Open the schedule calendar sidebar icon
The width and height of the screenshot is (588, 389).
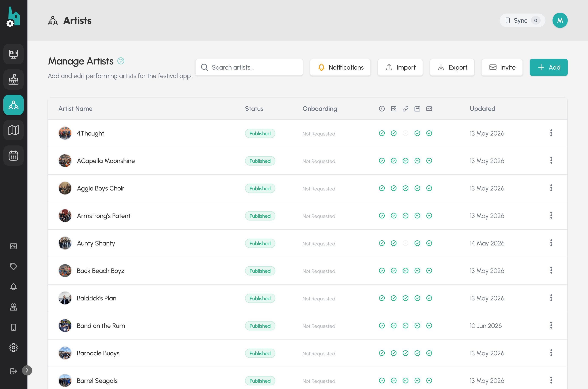coord(13,156)
